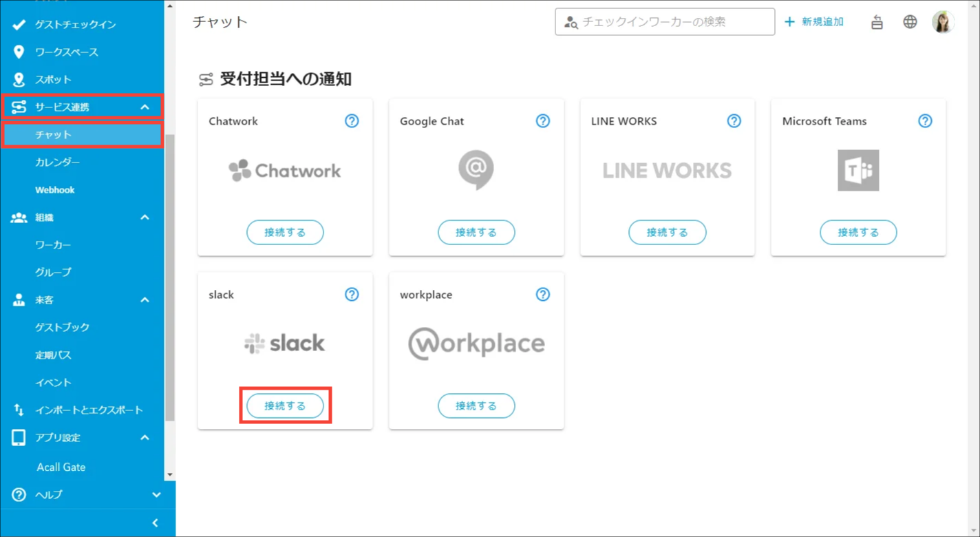This screenshot has width=980, height=537.
Task: Click the 新規追加 button
Action: tap(814, 22)
